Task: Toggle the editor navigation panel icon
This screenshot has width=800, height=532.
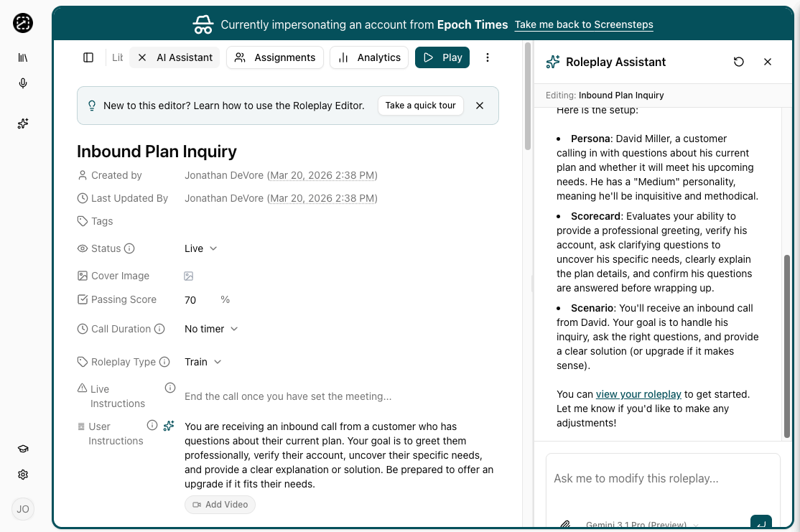Action: (x=88, y=57)
